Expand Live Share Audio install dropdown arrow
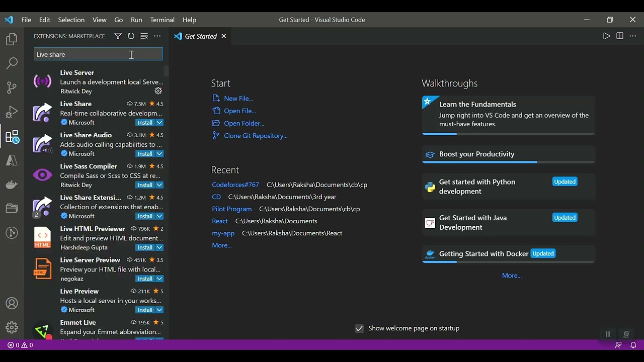 point(159,154)
